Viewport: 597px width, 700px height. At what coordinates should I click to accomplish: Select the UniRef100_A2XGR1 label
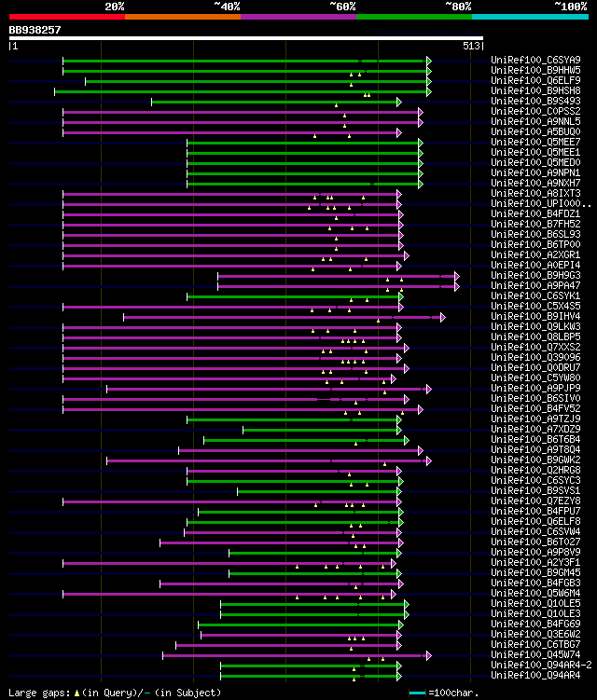point(535,254)
